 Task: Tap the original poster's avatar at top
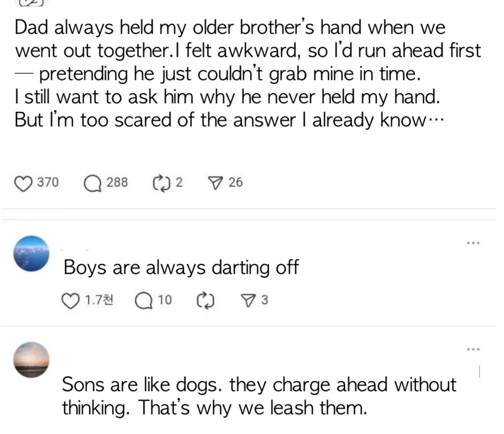tap(31, 2)
